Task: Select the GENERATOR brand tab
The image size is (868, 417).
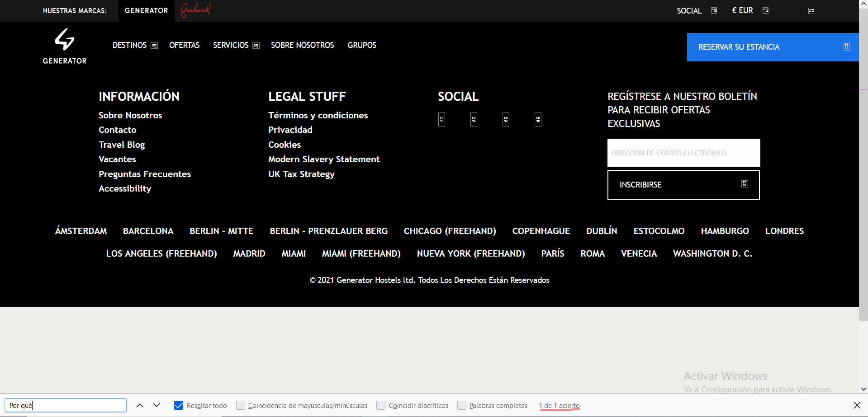Action: pos(146,10)
